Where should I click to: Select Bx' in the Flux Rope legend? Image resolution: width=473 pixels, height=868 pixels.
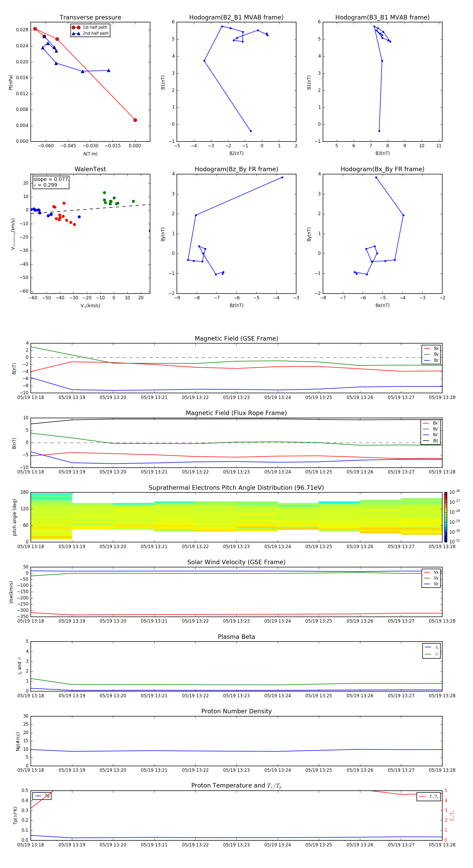pyautogui.click(x=431, y=423)
